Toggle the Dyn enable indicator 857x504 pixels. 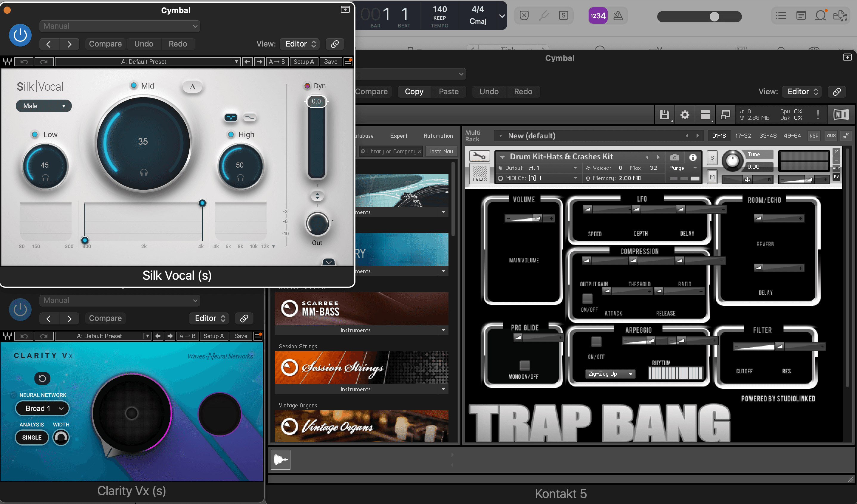click(x=307, y=86)
